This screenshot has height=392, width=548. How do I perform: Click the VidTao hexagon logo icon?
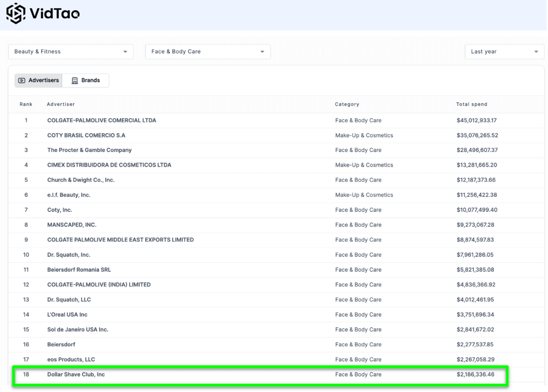[16, 14]
